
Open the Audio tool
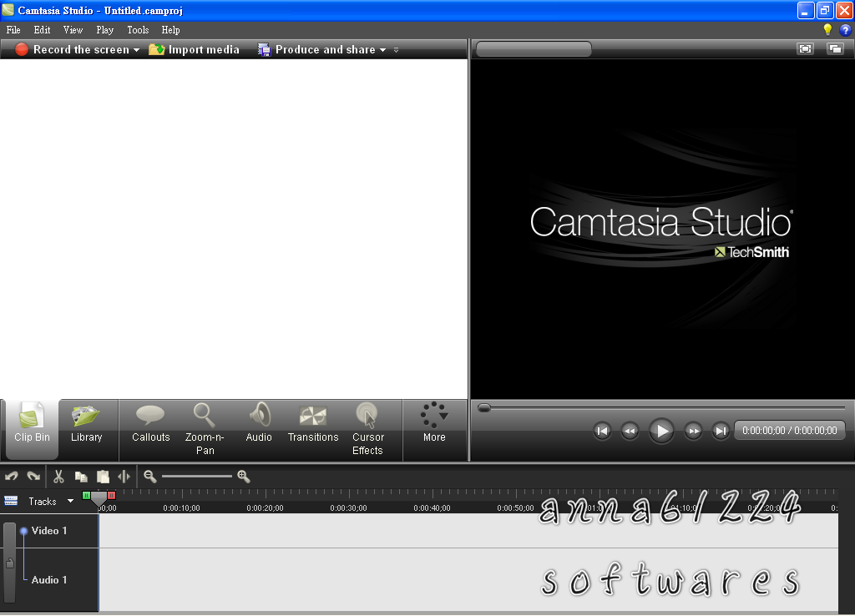[259, 424]
